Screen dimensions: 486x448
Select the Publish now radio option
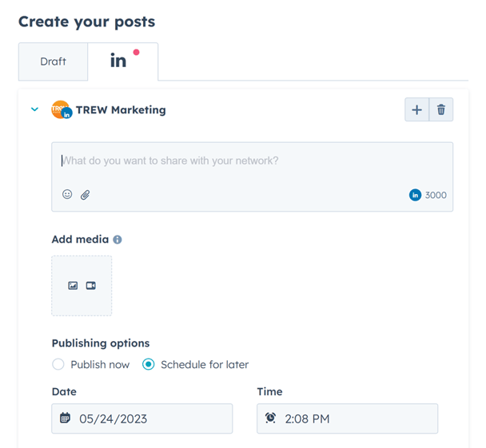coord(58,364)
